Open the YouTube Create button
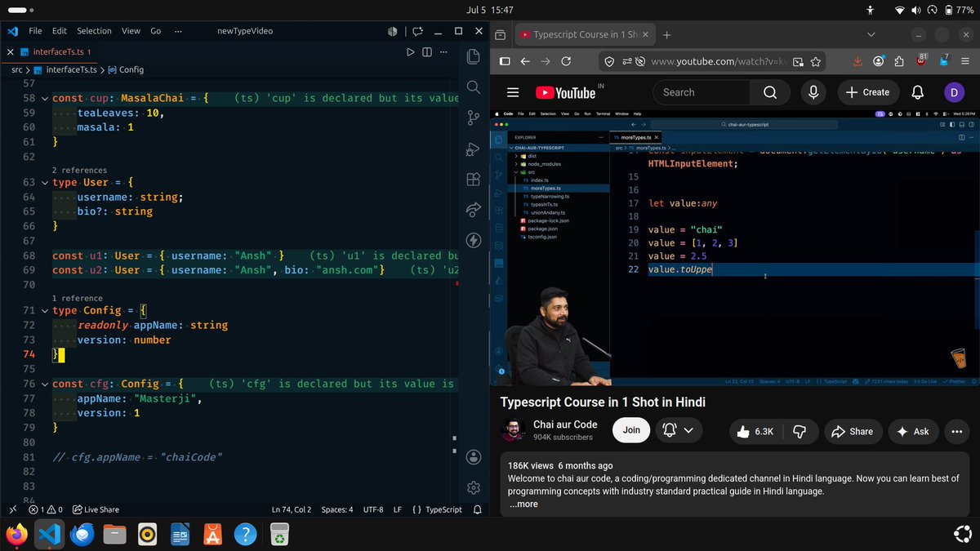 868,92
